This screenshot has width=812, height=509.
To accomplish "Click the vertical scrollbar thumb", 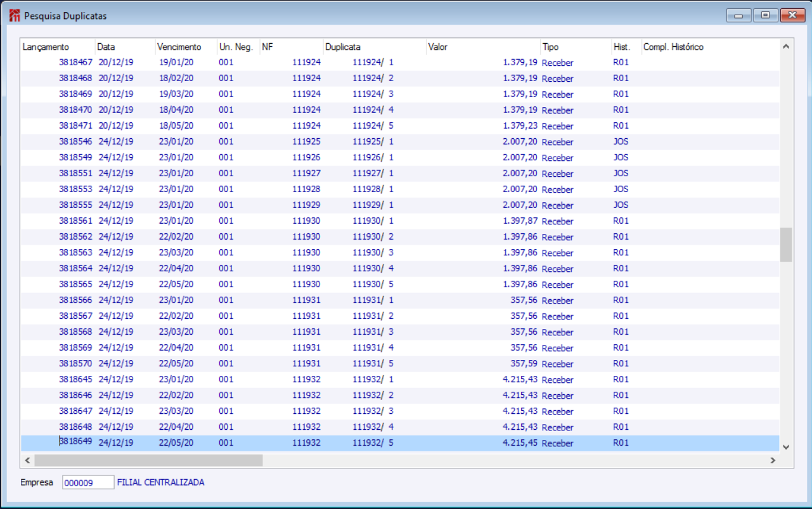I will (x=786, y=245).
